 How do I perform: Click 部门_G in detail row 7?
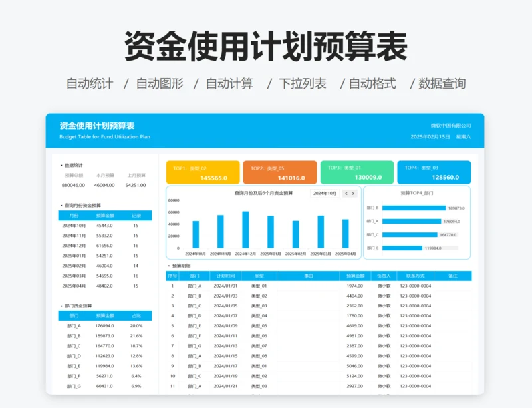[194, 346]
